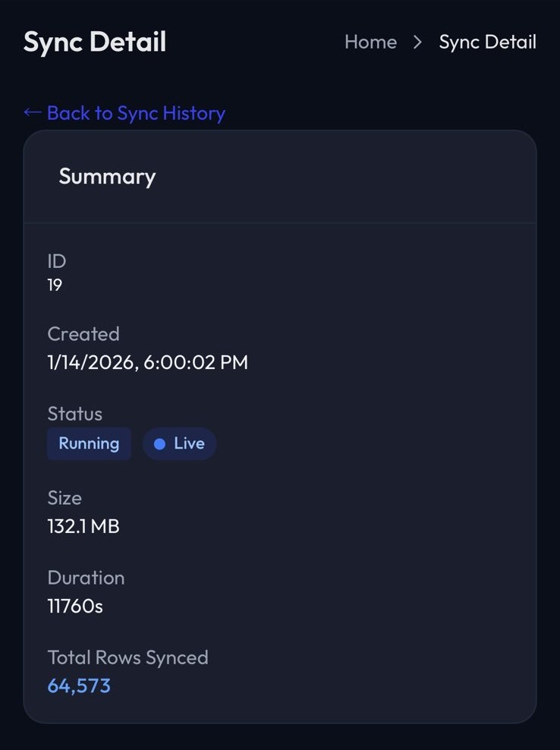
Task: Click the Duration value 11760s
Action: [x=73, y=606]
